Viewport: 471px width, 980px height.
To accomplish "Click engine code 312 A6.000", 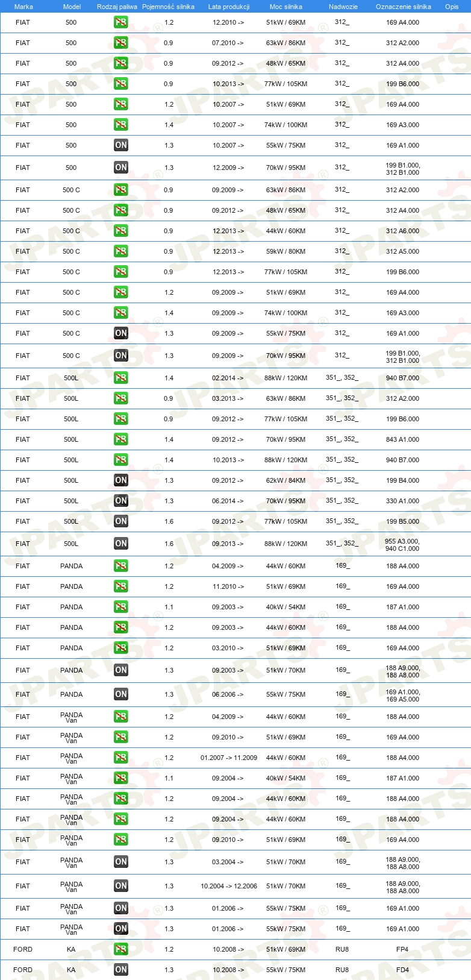I will (x=403, y=231).
